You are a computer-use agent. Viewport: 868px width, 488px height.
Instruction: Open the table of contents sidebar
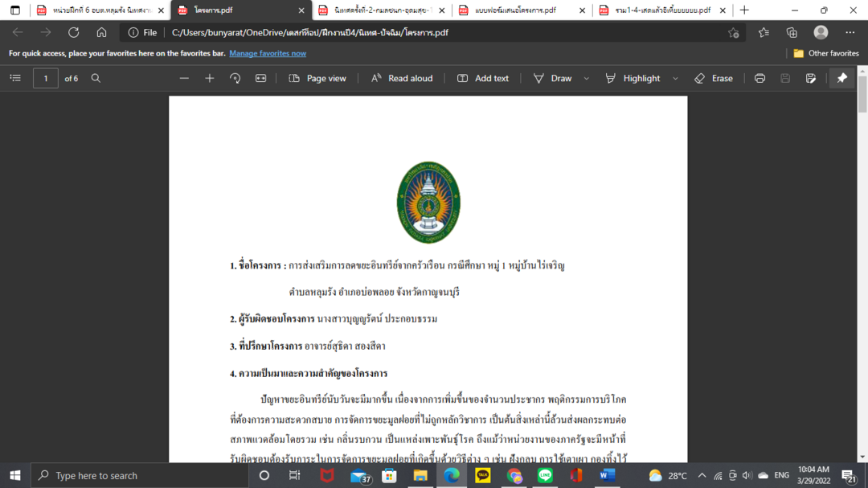tap(15, 78)
